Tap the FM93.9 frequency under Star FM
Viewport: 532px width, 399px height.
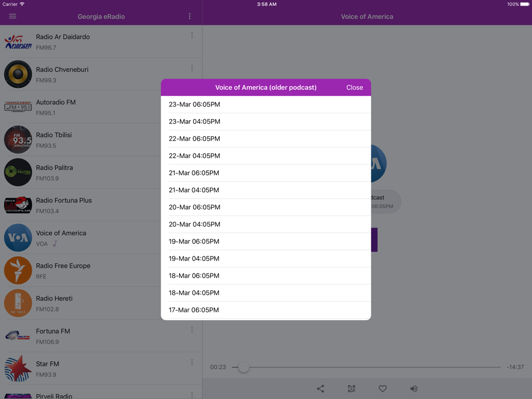click(x=46, y=375)
